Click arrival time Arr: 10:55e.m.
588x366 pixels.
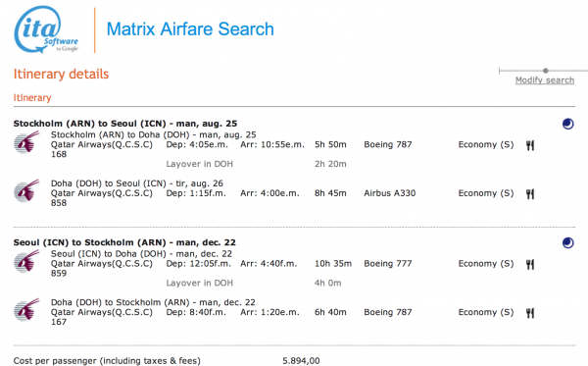pos(272,144)
